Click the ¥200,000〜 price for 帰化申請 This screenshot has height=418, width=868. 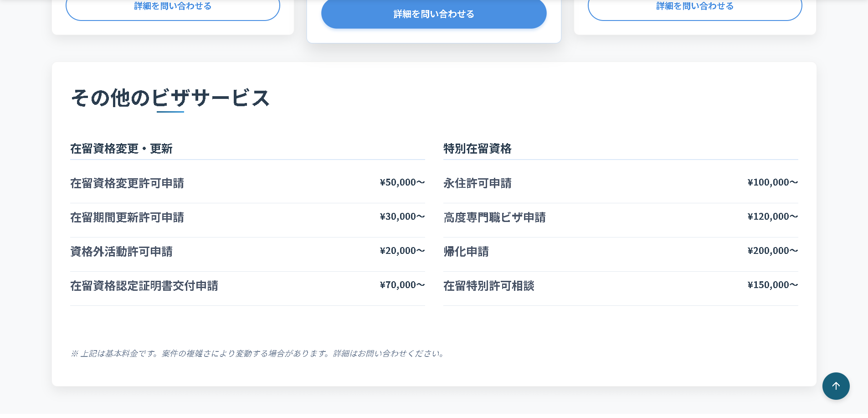coord(772,251)
